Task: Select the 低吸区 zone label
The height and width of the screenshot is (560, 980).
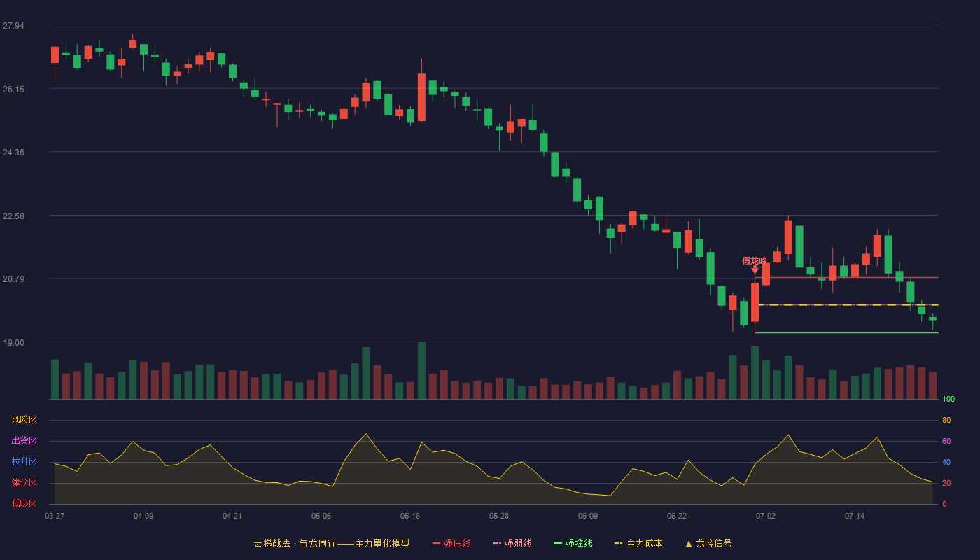Action: click(24, 503)
